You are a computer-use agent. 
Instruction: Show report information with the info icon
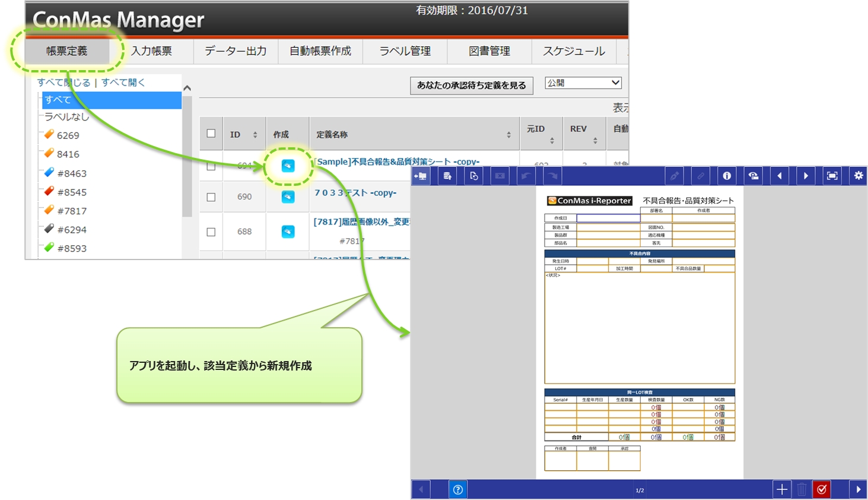(x=726, y=176)
